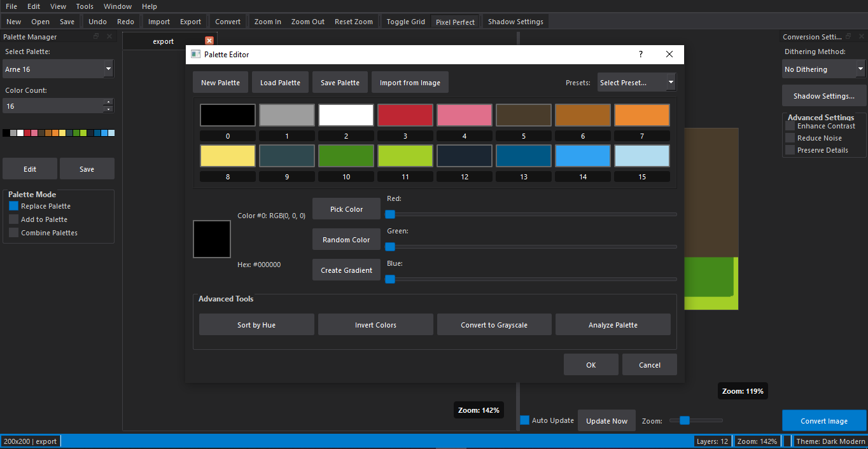Float the Palette Manager panel
868x449 pixels.
coord(97,37)
